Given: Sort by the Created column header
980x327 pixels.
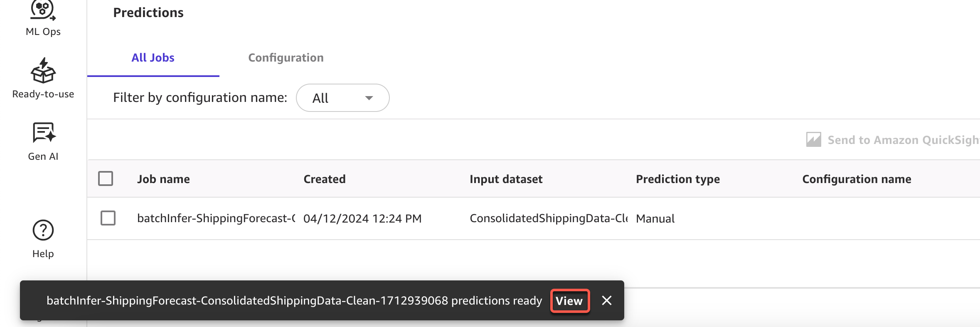Looking at the screenshot, I should coord(324,179).
